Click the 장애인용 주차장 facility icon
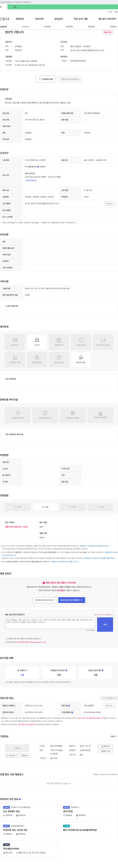 point(18,415)
